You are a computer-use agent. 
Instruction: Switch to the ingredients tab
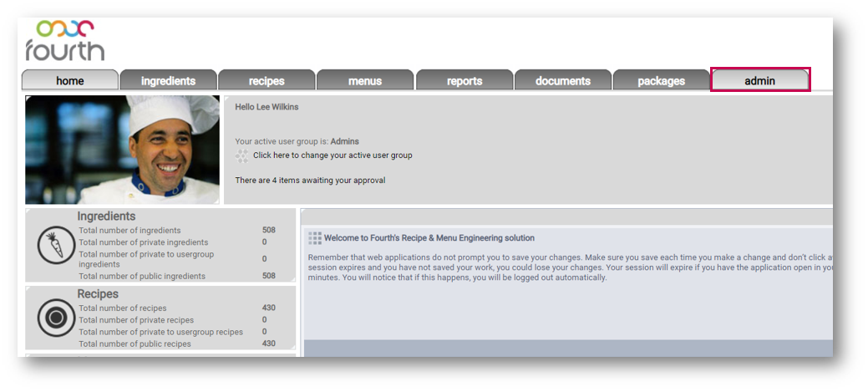168,80
